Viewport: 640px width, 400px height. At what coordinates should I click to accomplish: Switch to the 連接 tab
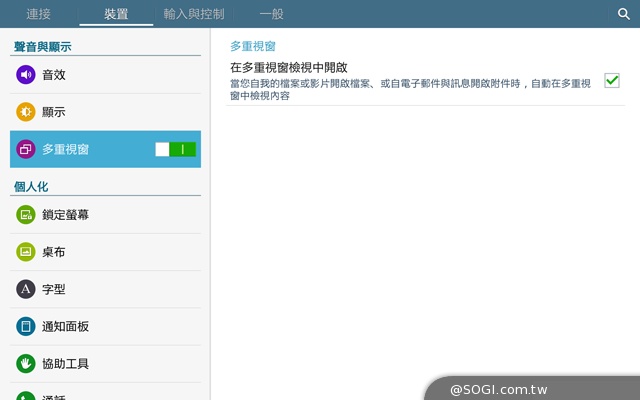pos(39,14)
